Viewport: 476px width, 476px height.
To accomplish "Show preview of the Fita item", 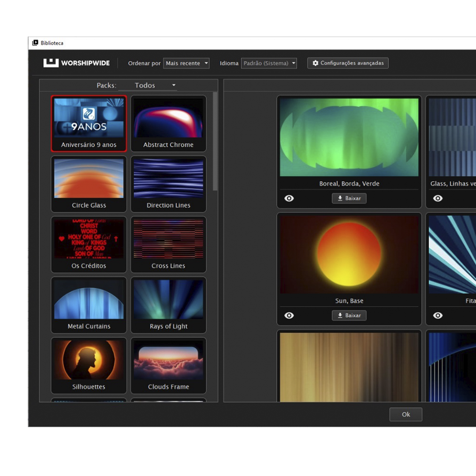I will [438, 316].
